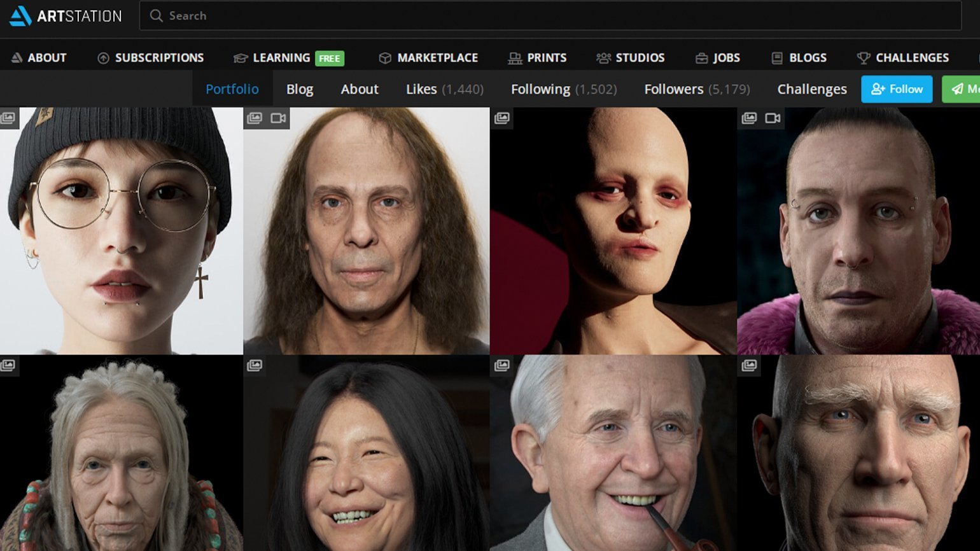Screen dimensions: 980x551
Task: Go to the Blogs page in top navigation
Action: pyautogui.click(x=799, y=58)
